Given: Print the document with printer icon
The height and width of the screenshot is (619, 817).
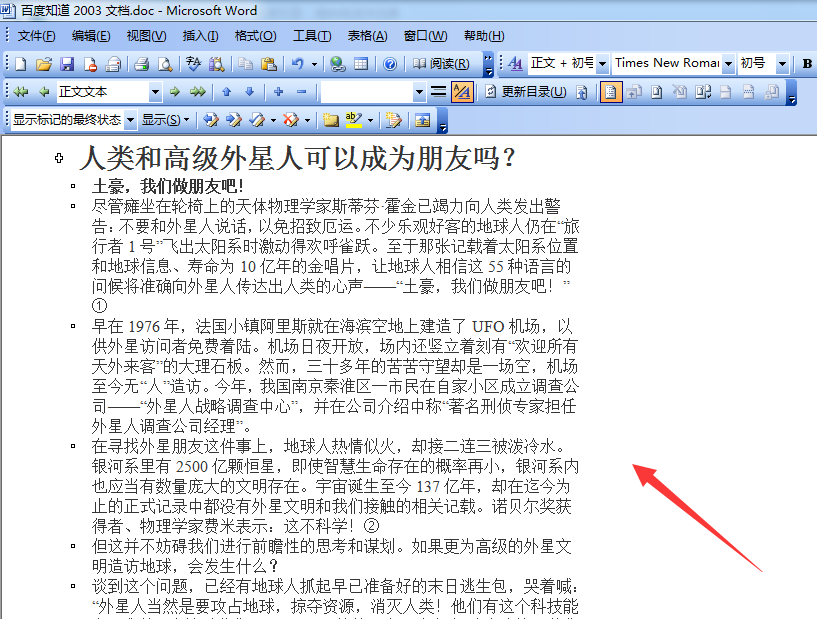Looking at the screenshot, I should coord(141,64).
